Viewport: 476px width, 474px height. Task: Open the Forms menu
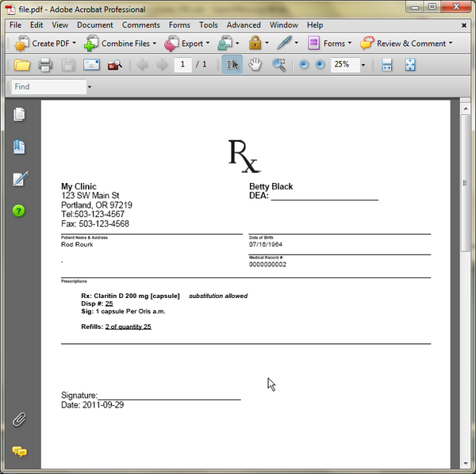[179, 25]
